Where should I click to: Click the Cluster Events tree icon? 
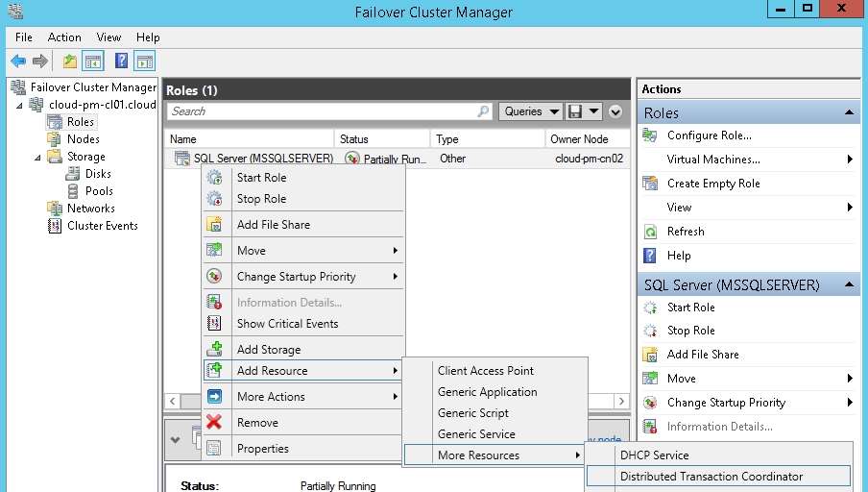click(54, 226)
